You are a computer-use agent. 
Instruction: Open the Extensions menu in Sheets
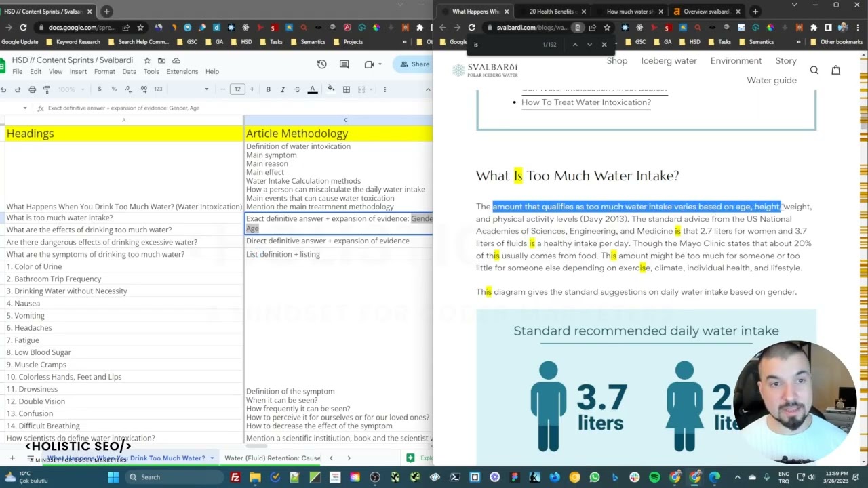[182, 71]
